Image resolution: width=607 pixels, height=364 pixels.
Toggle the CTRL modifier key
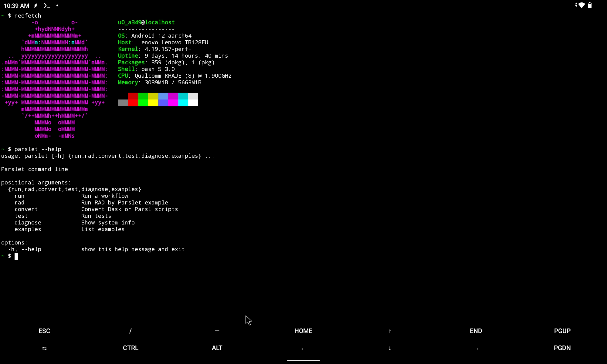(131, 348)
